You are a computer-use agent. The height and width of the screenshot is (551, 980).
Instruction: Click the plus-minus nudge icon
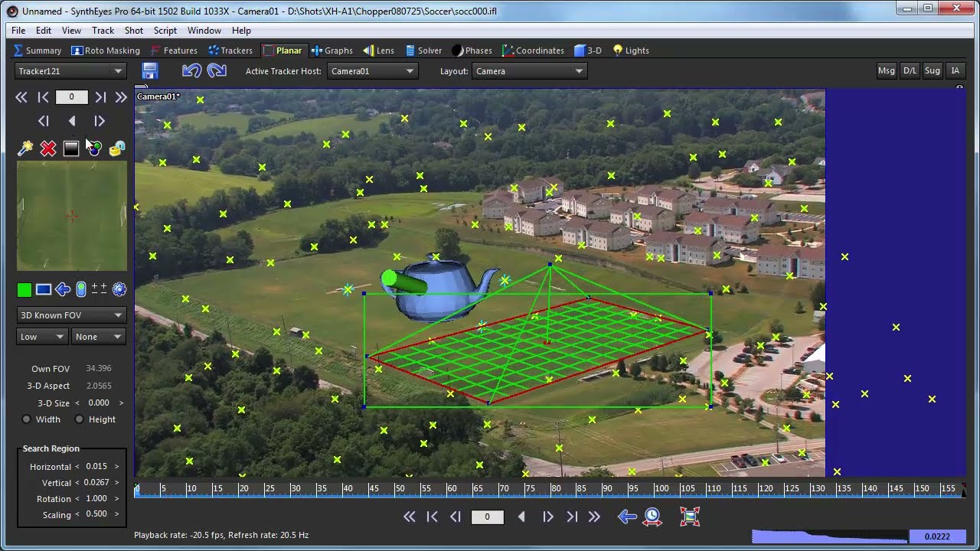tap(100, 289)
